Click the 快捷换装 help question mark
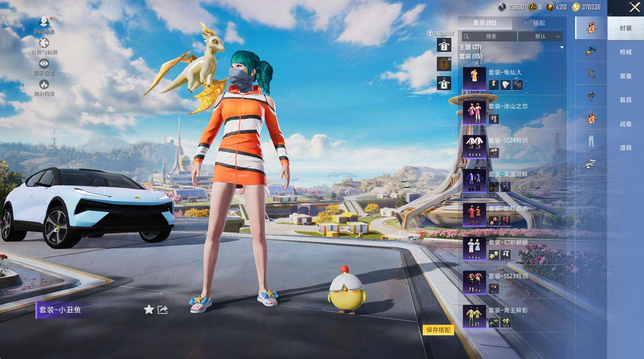This screenshot has height=359, width=644. 430,33
